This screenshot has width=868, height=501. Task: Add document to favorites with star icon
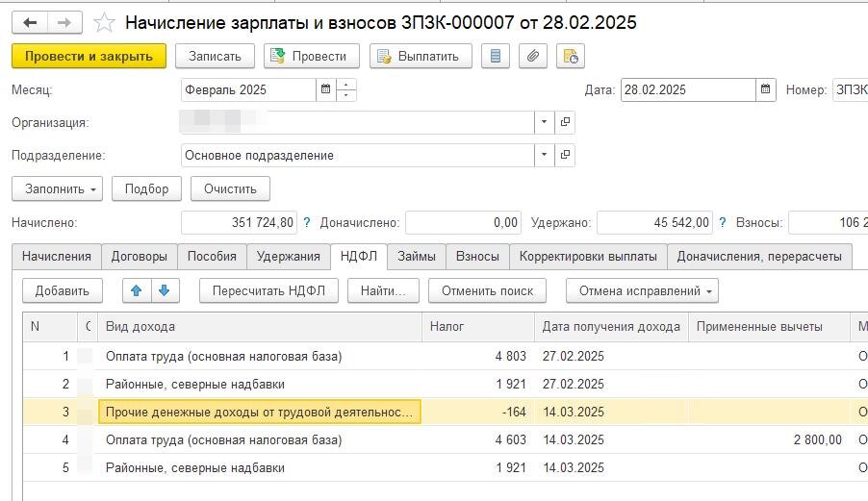click(104, 23)
